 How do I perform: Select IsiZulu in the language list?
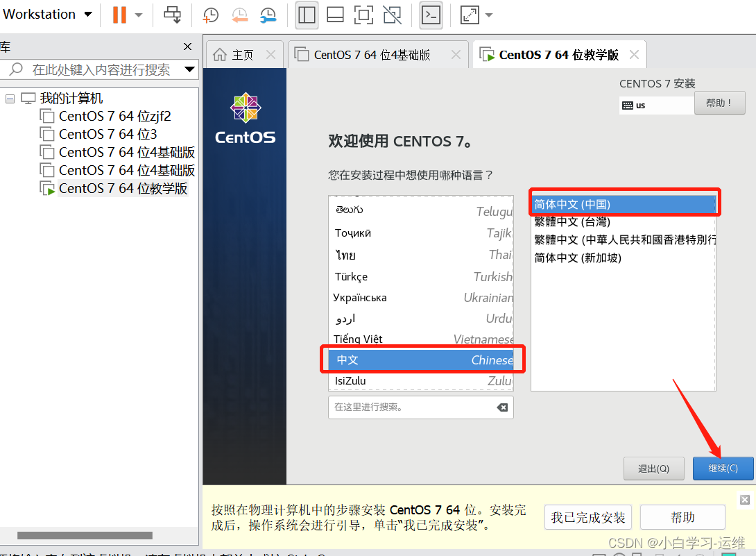click(x=421, y=381)
